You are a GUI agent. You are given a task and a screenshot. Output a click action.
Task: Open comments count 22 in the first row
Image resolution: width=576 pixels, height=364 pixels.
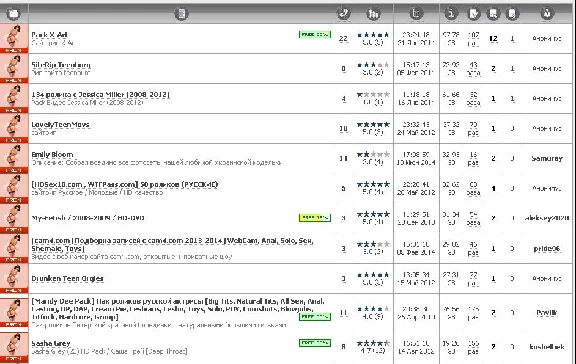[x=343, y=39]
